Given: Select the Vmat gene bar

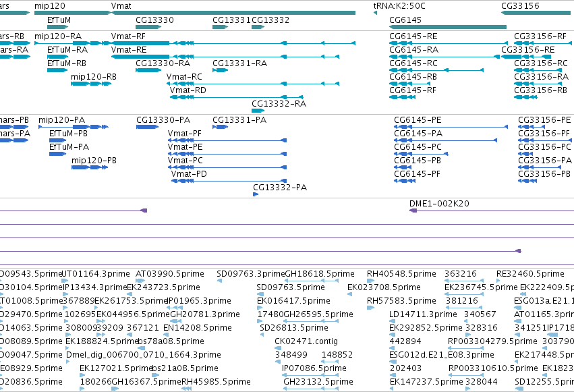Looking at the screenshot, I should pyautogui.click(x=233, y=13).
